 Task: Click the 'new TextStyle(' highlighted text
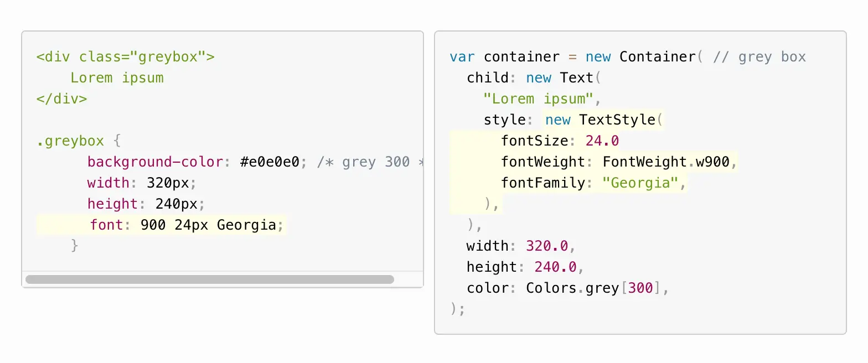[x=604, y=120]
